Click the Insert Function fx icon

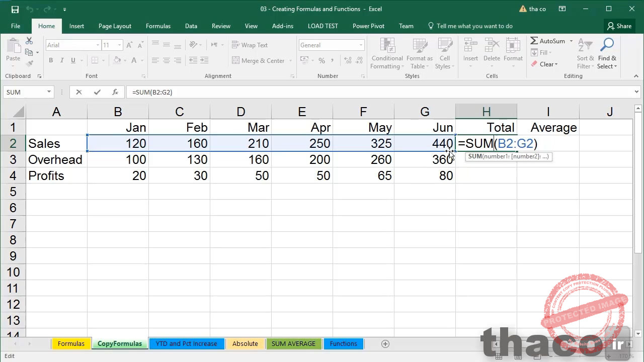pos(115,92)
